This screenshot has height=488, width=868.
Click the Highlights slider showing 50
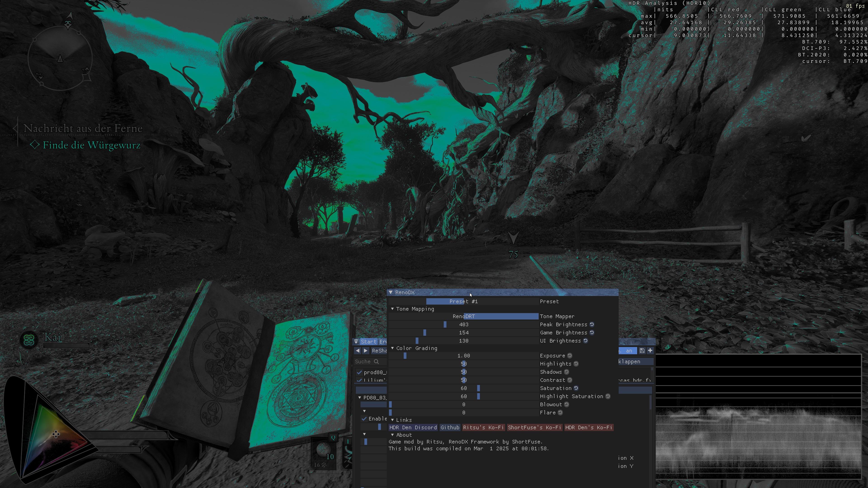(464, 364)
